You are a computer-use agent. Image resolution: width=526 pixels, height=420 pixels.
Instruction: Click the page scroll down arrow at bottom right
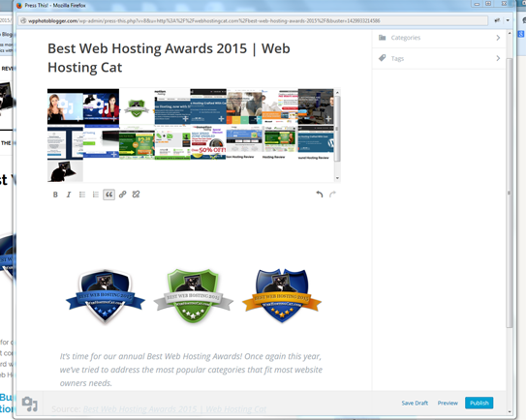coord(510,411)
